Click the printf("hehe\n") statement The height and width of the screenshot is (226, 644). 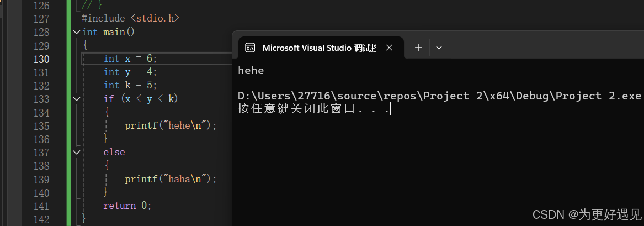171,125
